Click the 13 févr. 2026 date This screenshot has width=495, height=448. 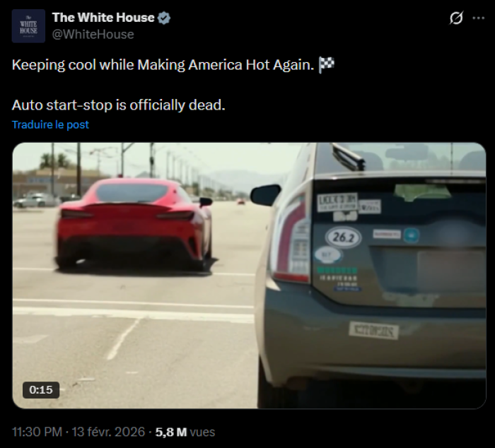pos(108,432)
